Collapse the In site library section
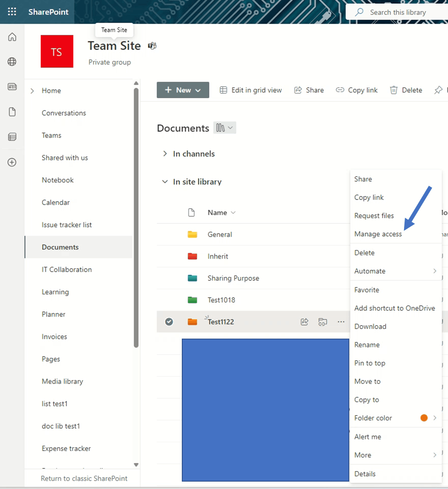The width and height of the screenshot is (448, 489). pos(165,182)
